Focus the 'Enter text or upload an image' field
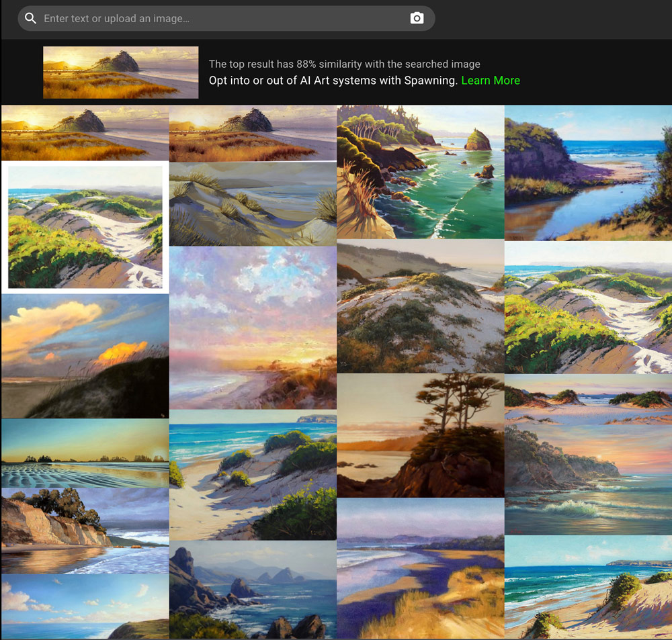Screen dimensions: 672x640 tap(226, 18)
